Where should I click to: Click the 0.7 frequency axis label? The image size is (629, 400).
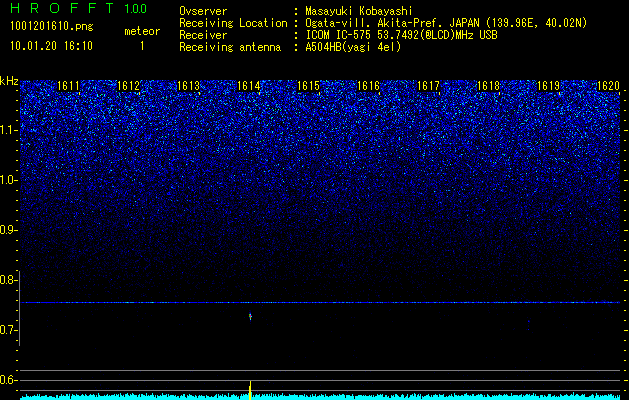click(8, 330)
